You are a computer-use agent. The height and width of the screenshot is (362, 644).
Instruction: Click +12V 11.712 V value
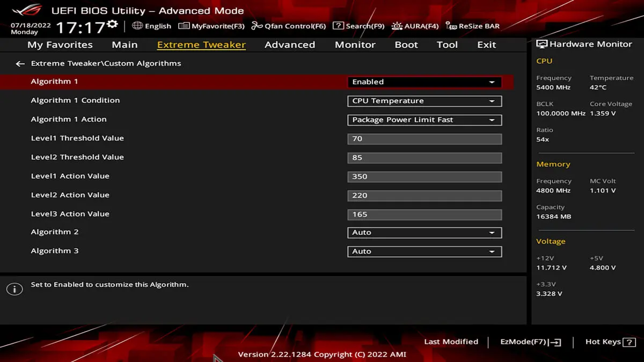pos(551,268)
